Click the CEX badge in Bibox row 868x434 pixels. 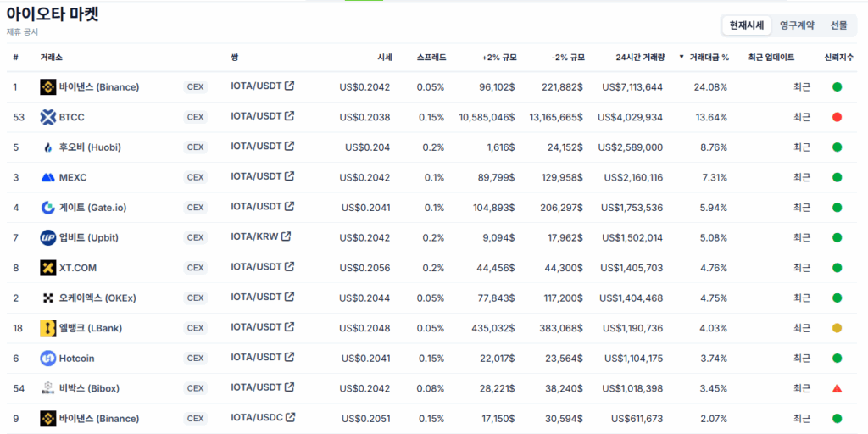click(x=196, y=388)
